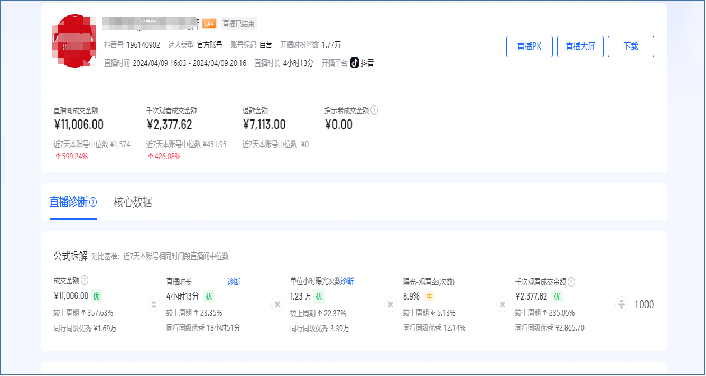The image size is (706, 376).
Task: Click the orange LV4 level badge
Action: coord(209,23)
